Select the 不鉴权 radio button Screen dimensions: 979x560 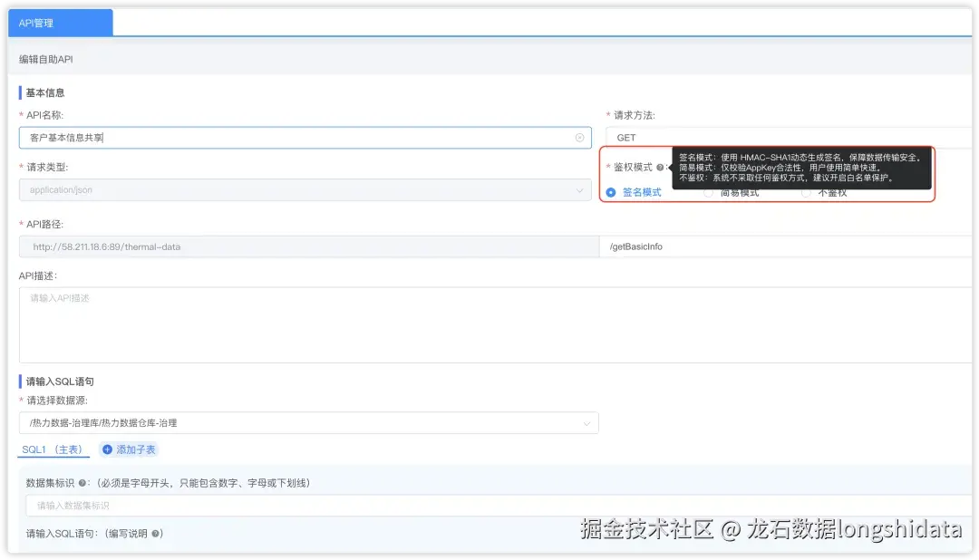(x=806, y=193)
